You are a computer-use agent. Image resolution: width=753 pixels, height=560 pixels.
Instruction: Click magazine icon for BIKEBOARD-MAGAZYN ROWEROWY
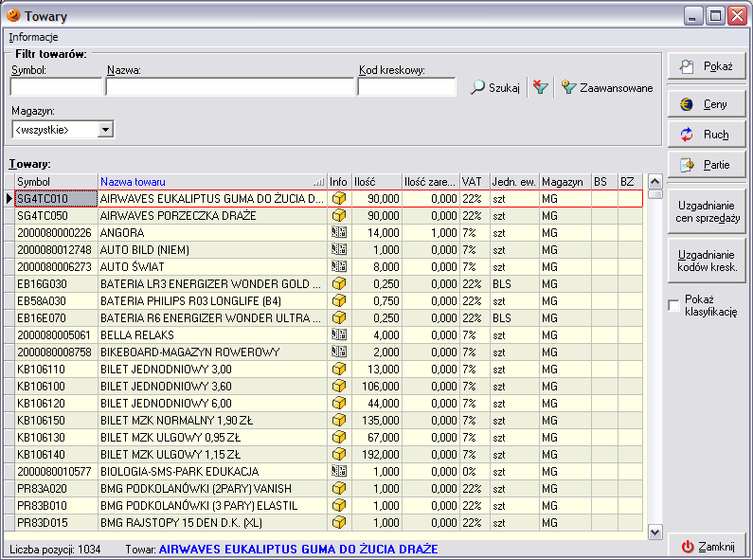[339, 352]
